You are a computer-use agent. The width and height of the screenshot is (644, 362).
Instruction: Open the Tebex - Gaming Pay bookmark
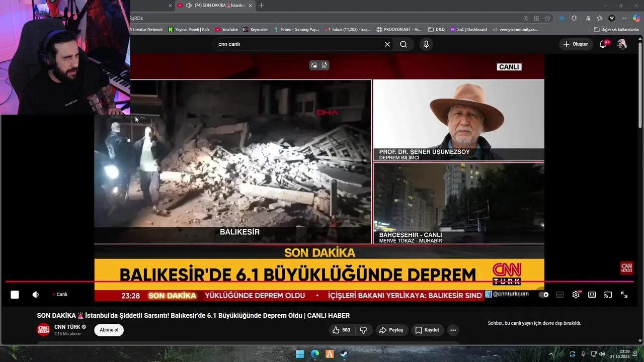click(x=296, y=30)
